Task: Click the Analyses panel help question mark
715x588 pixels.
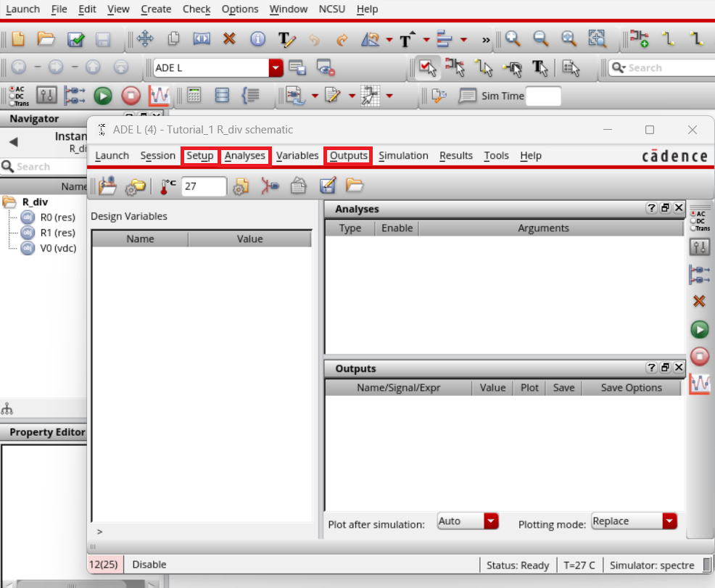Action: click(652, 208)
